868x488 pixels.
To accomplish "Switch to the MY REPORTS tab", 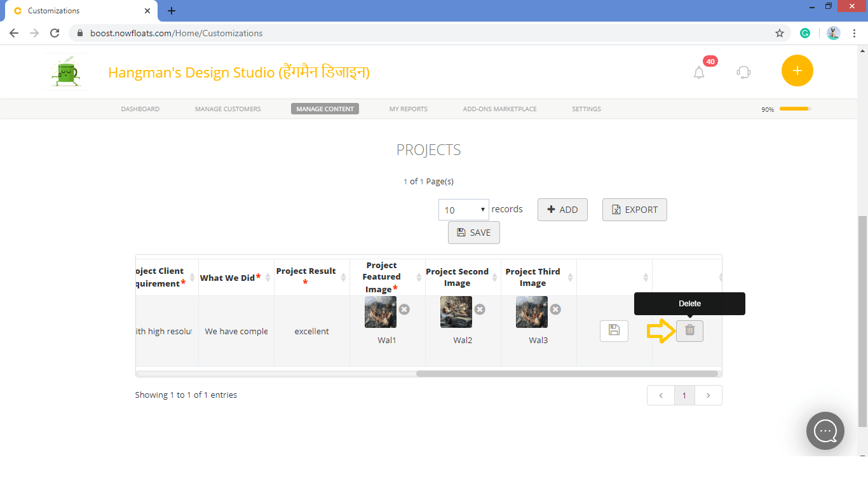I will coord(408,109).
